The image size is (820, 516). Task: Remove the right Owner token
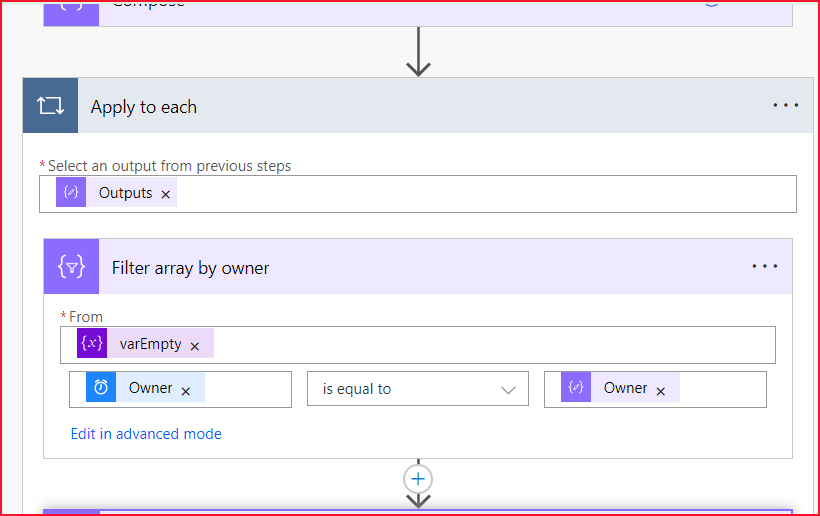(x=660, y=391)
